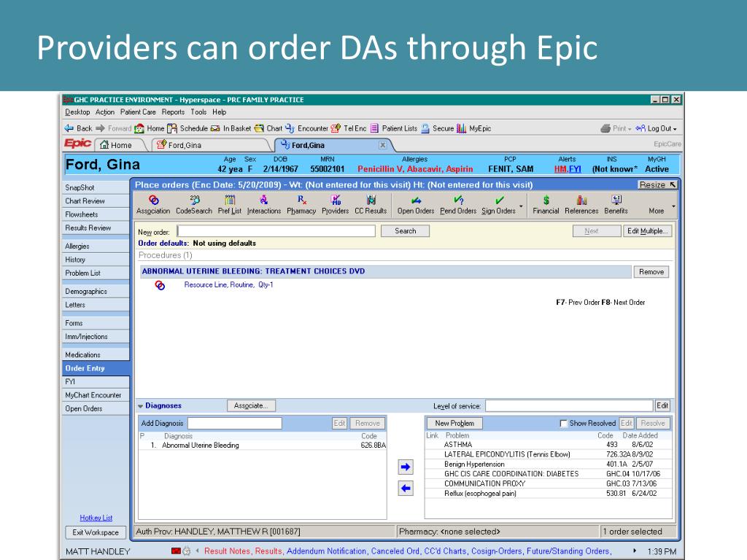The image size is (747, 560).
Task: Open MyEpic from toolbar
Action: coord(474,128)
